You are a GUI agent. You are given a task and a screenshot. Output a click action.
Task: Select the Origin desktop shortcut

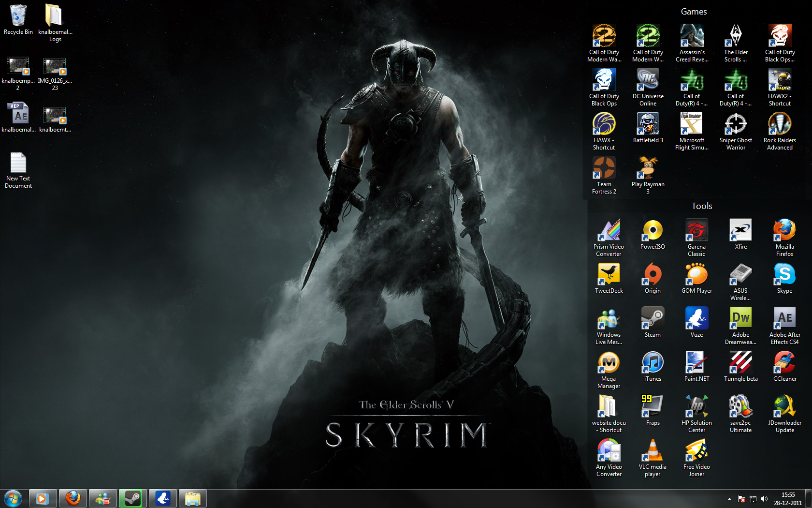point(652,274)
